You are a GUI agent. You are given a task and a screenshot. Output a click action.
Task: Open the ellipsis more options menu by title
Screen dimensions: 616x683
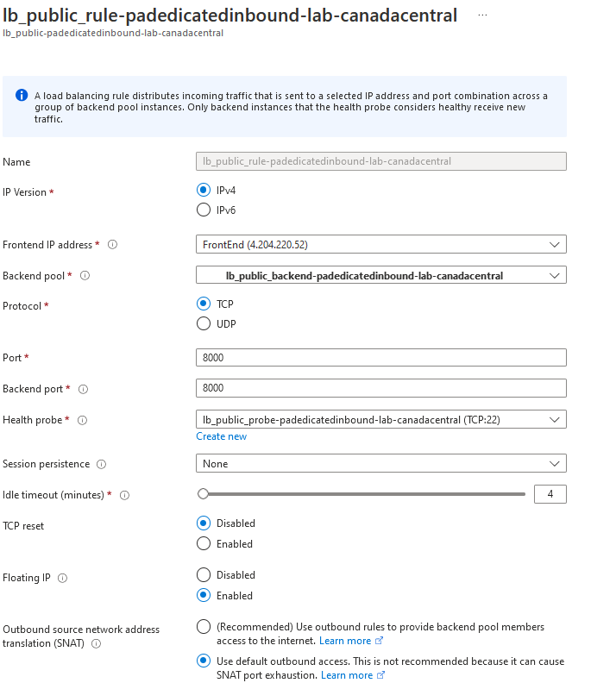click(x=482, y=16)
